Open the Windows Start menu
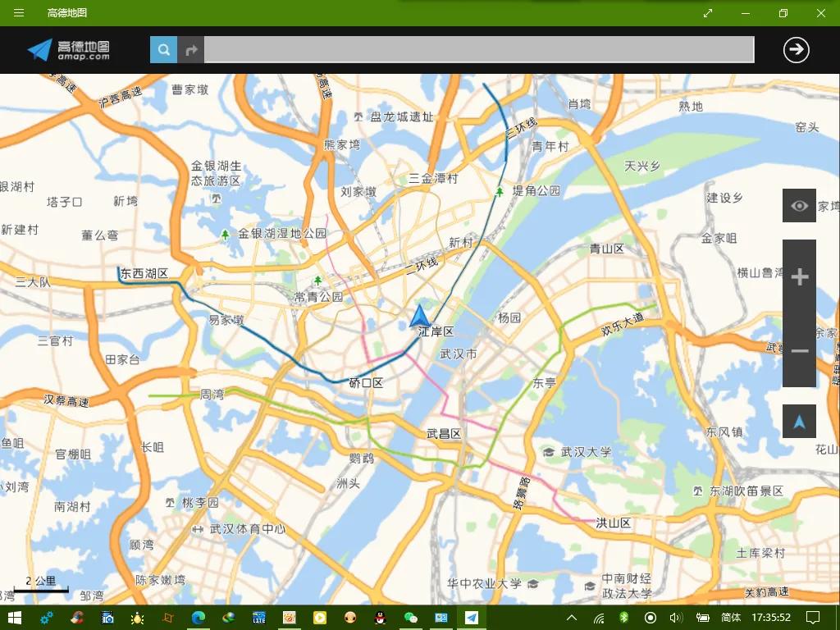Viewport: 840px width, 630px height. 14,618
